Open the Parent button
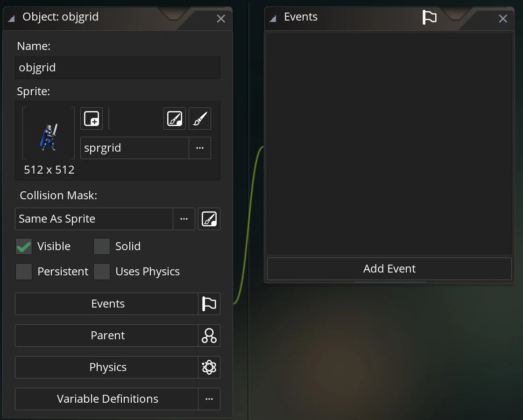Viewport: 523px width, 420px height. point(107,336)
